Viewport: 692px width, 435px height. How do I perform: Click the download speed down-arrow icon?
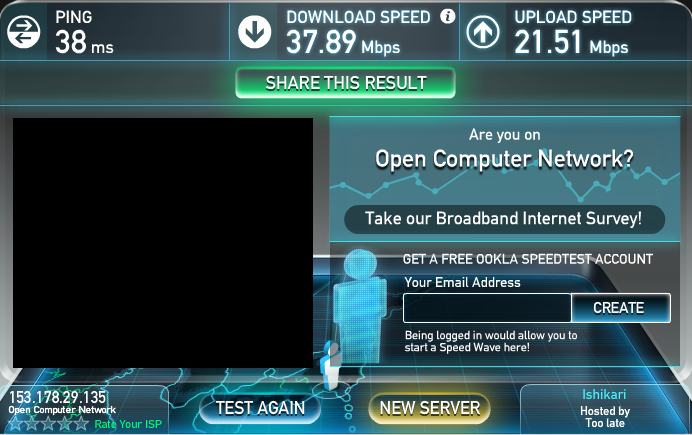(x=255, y=32)
